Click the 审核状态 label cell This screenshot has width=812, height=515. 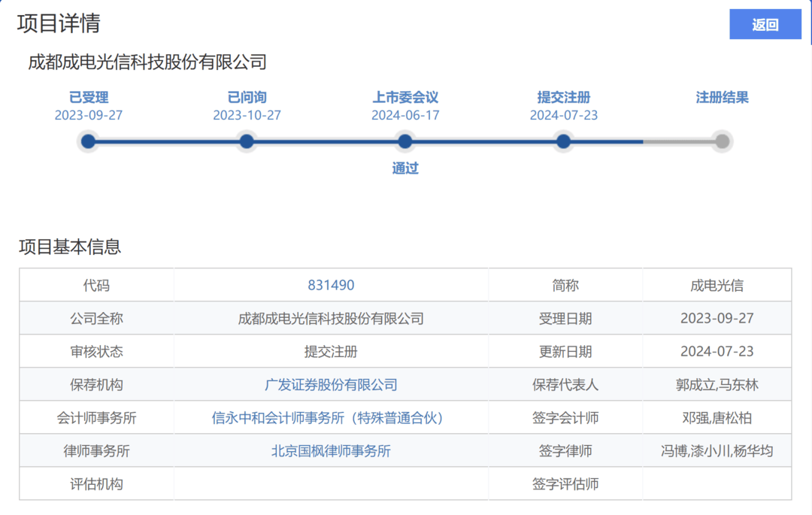96,351
